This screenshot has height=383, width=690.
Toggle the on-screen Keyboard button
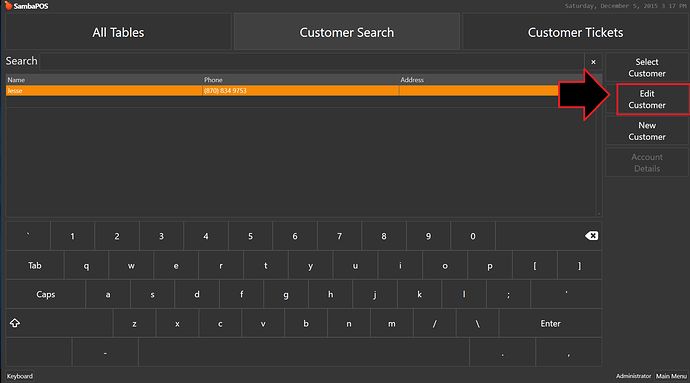(x=20, y=376)
